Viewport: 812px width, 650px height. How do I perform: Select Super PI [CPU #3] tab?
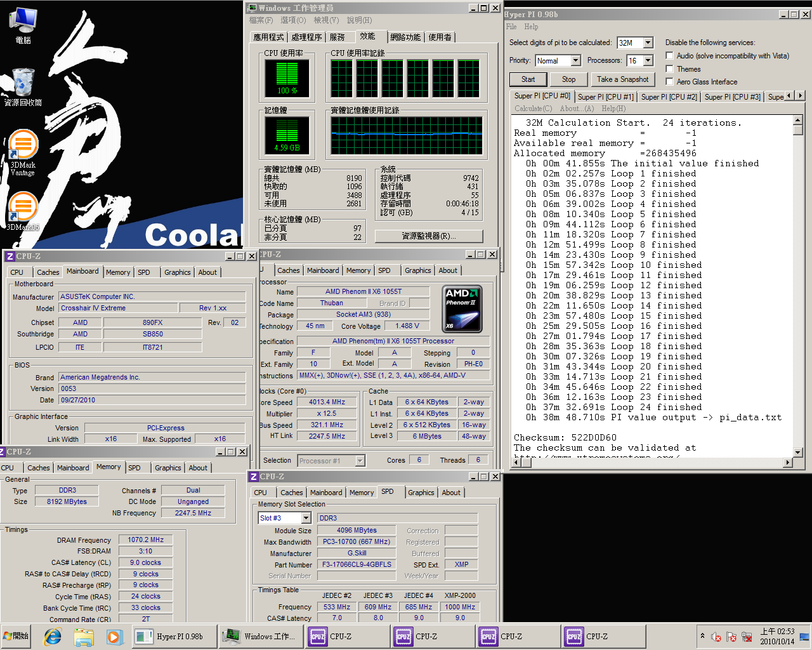coord(732,96)
